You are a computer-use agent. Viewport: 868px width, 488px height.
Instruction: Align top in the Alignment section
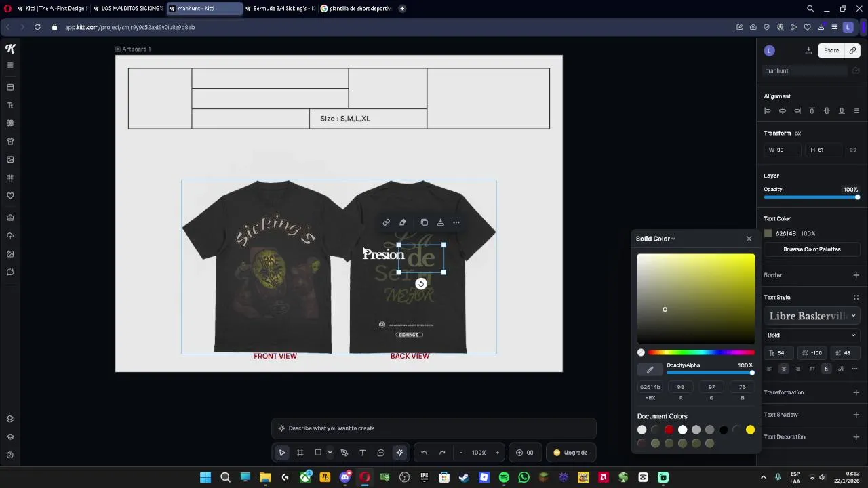[x=812, y=110]
